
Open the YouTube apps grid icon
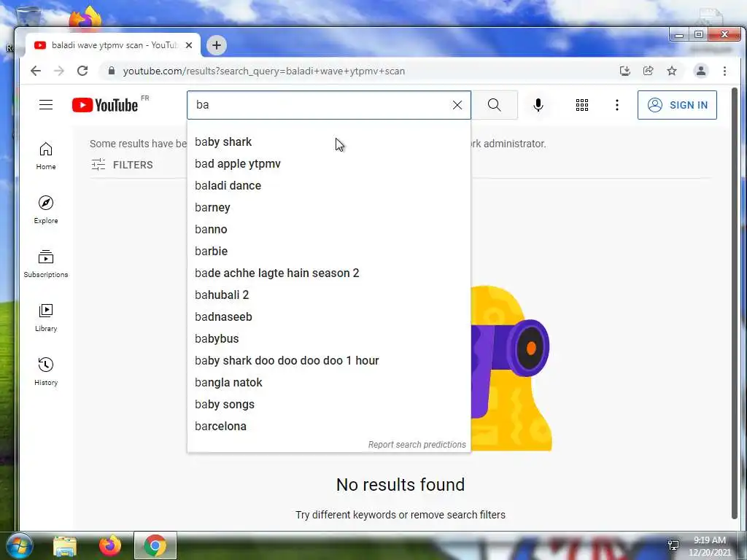click(581, 105)
